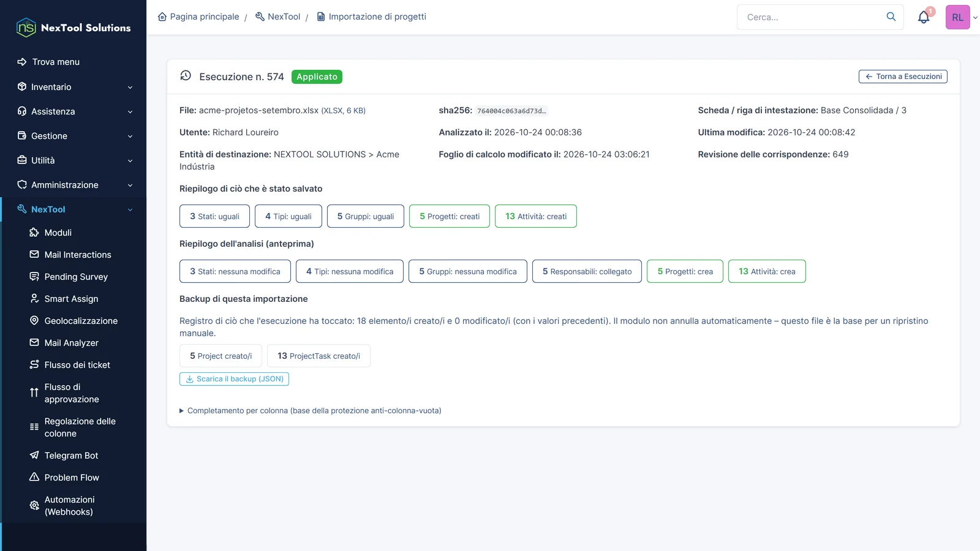Click the search magnifier icon

(891, 17)
